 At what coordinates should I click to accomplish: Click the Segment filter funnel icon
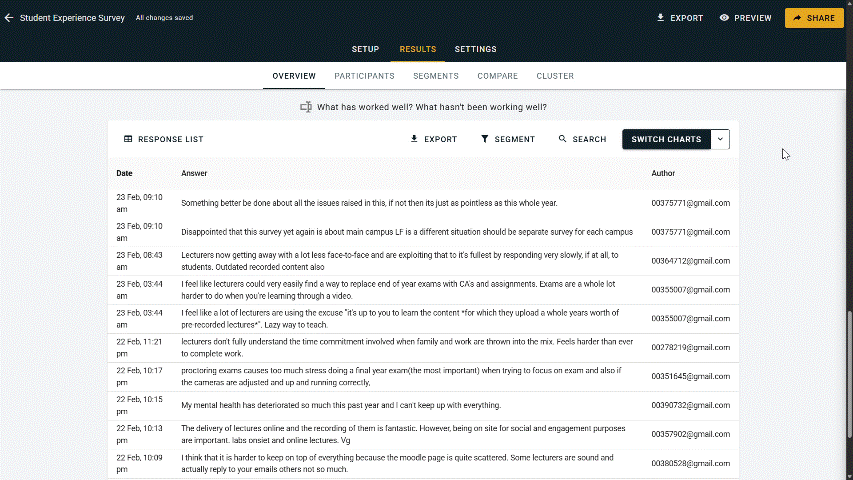[485, 139]
